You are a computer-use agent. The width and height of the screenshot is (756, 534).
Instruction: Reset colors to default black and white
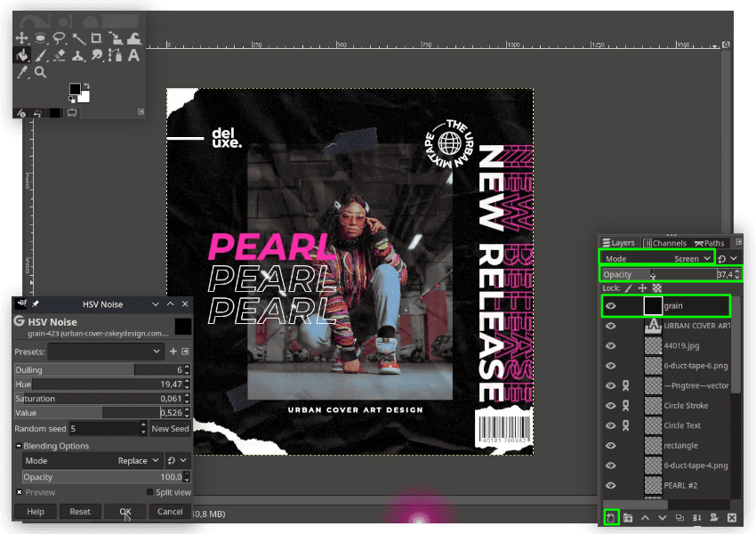72,100
